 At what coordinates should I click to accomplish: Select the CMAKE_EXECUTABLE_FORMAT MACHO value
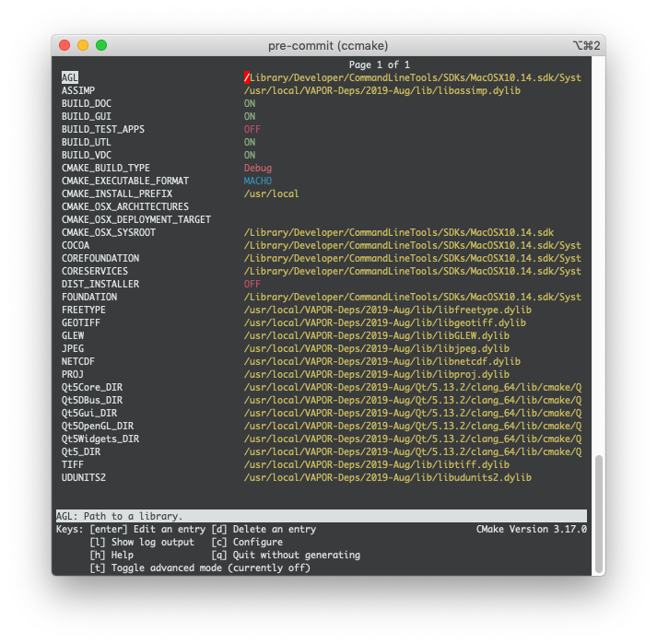click(x=260, y=181)
